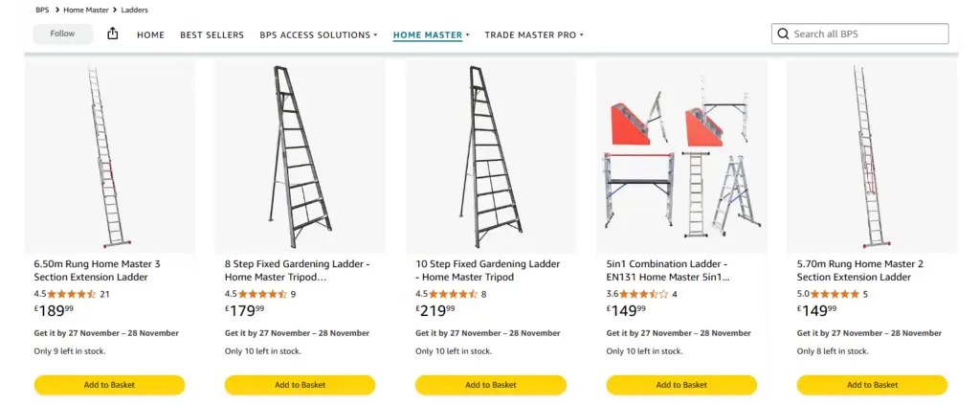Open the 8 Step Tripod ladder image

point(300,153)
